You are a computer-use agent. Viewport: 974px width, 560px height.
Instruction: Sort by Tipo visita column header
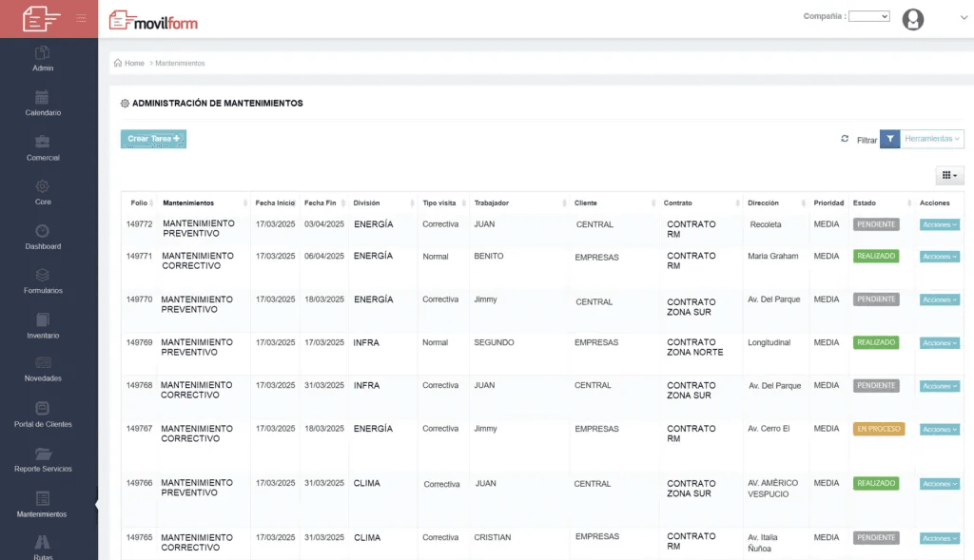[x=443, y=203]
